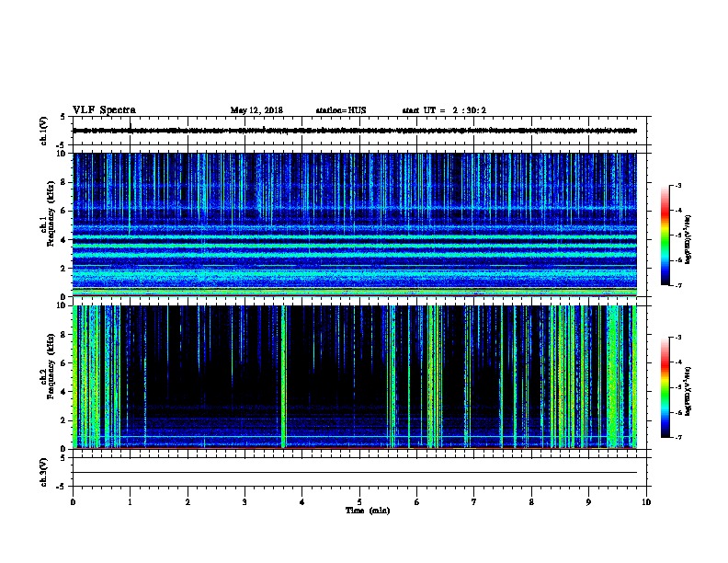The width and height of the screenshot is (728, 563).
Task: Click time axis tick label '5'
Action: click(359, 502)
